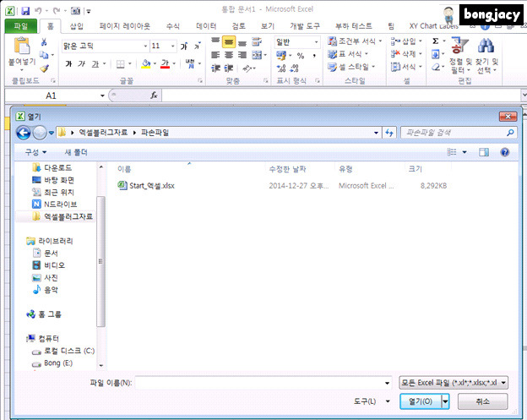Viewport: 527px width, 420px height.
Task: Select 로컬 디스크 (C:) drive
Action: tap(63, 351)
